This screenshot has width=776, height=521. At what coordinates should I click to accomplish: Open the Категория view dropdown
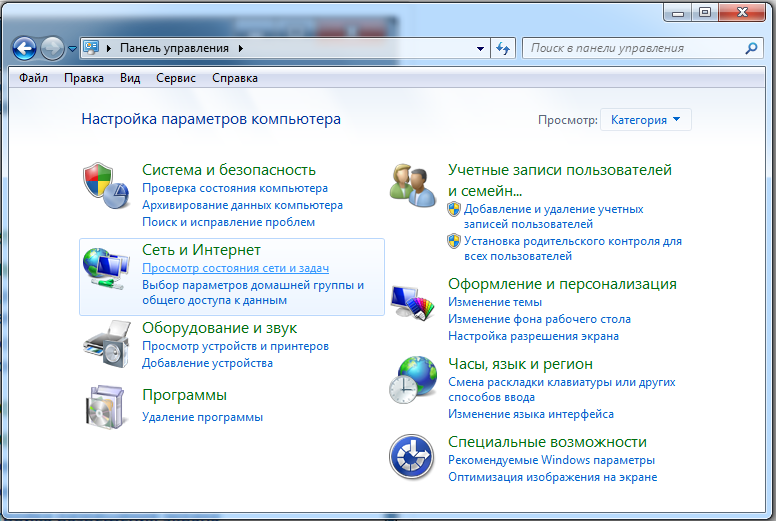645,120
